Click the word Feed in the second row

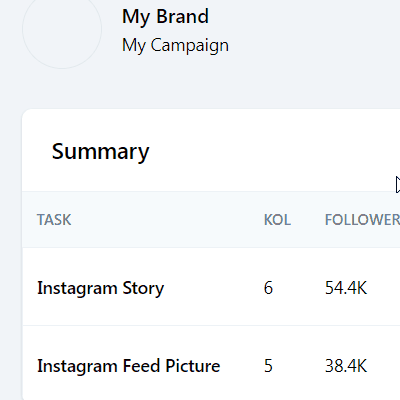pyautogui.click(x=142, y=366)
